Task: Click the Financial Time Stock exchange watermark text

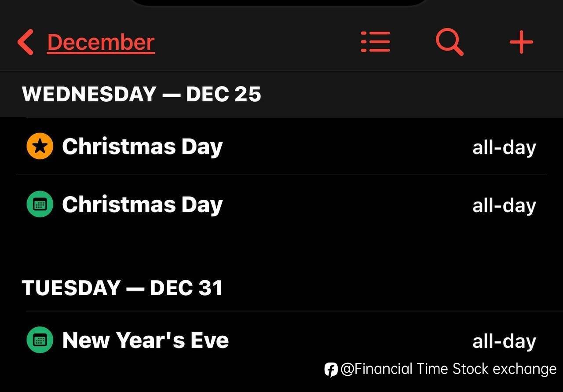Action: (x=449, y=369)
